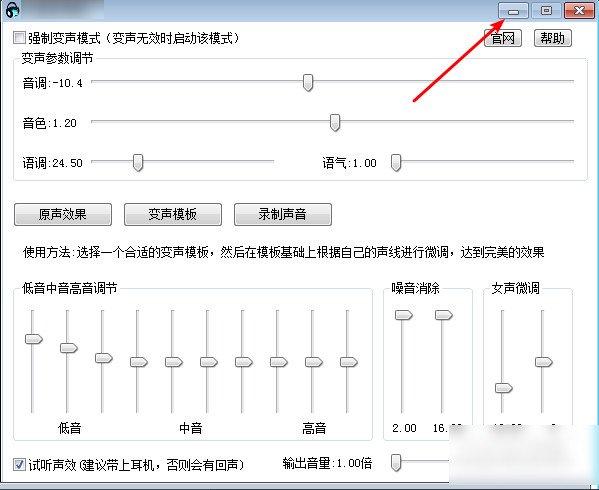The width and height of the screenshot is (599, 490).
Task: Click the 低音 bass label
Action: click(x=70, y=428)
